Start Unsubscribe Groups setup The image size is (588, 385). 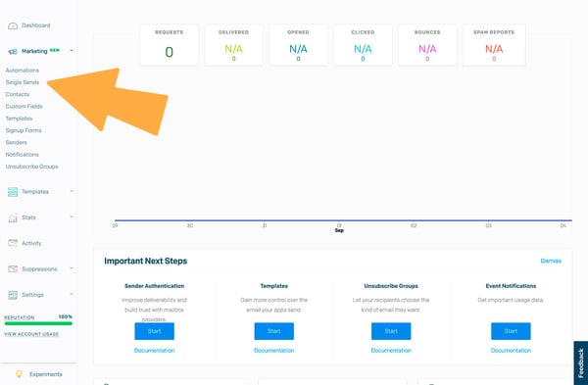pyautogui.click(x=391, y=331)
